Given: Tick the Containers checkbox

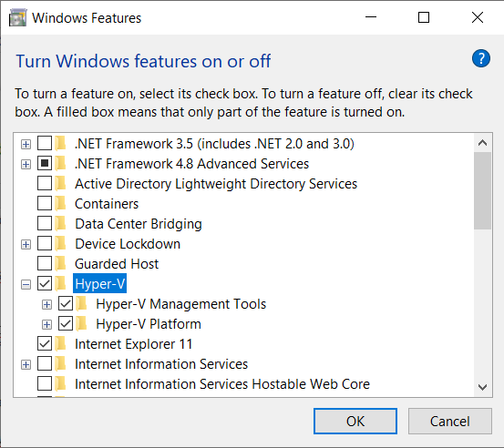Looking at the screenshot, I should (45, 204).
